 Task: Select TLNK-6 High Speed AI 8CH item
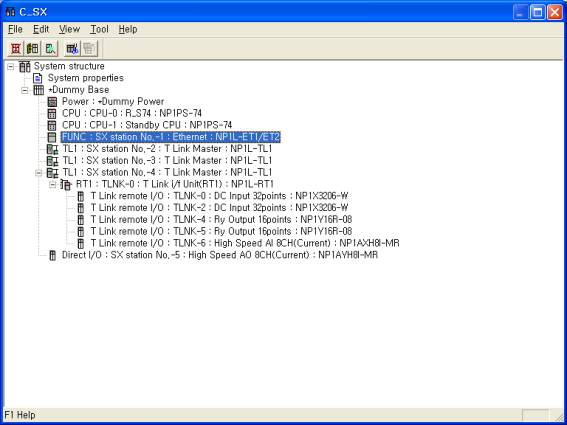[245, 243]
